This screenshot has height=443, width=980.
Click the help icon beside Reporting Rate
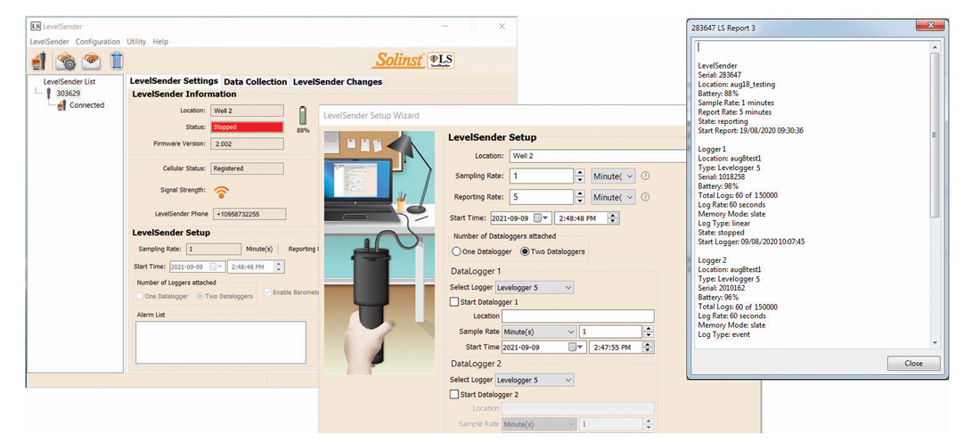(x=646, y=196)
